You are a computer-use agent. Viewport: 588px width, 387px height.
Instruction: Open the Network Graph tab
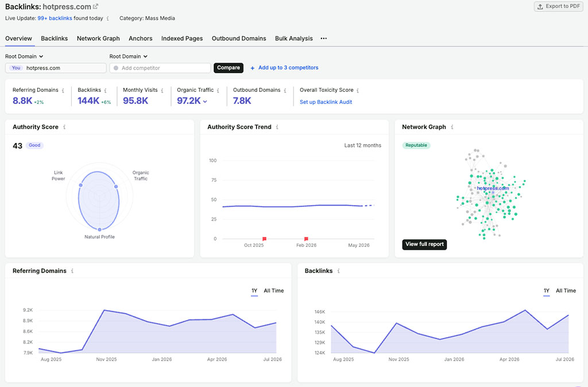[x=98, y=38]
